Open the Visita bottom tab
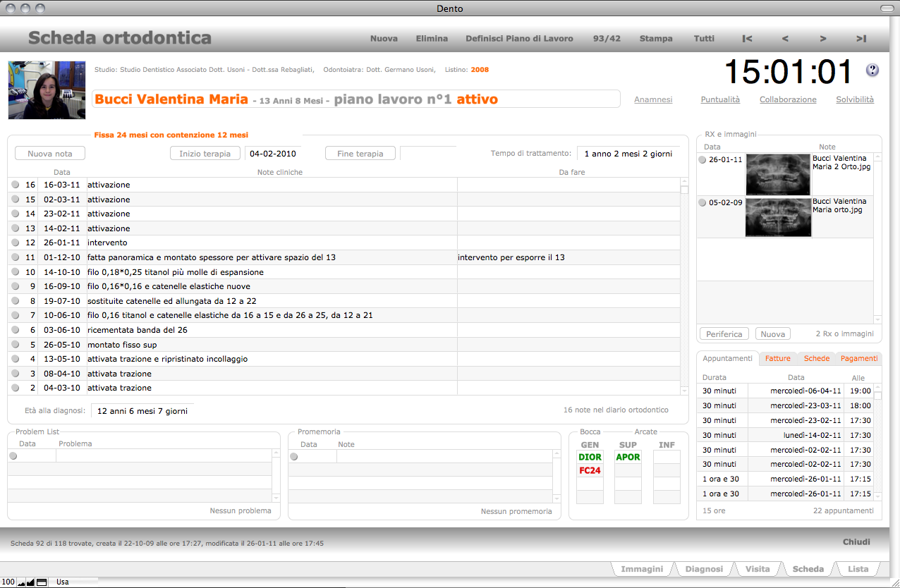The height and width of the screenshot is (588, 900). coord(758,569)
